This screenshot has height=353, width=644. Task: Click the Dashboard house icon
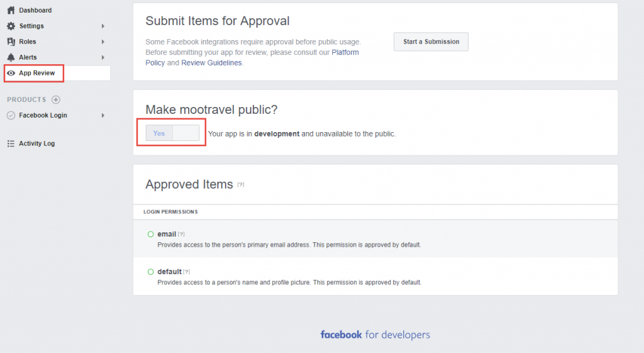pyautogui.click(x=11, y=10)
